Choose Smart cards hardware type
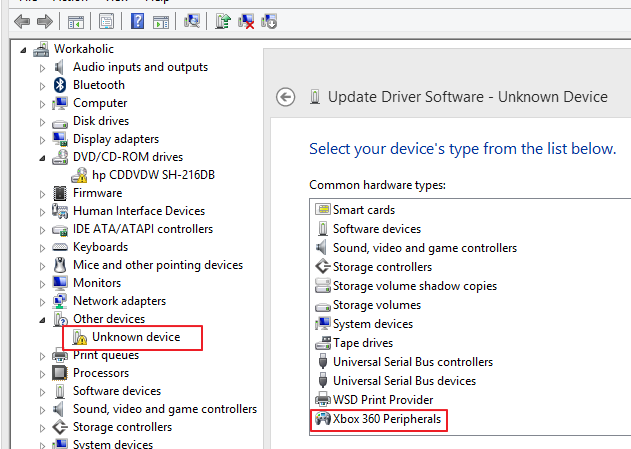Screen dimensions: 631x449 (x=364, y=210)
